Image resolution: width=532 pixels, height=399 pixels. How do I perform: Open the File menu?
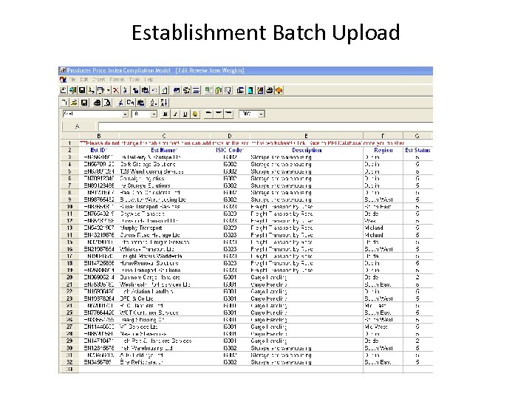[x=72, y=79]
